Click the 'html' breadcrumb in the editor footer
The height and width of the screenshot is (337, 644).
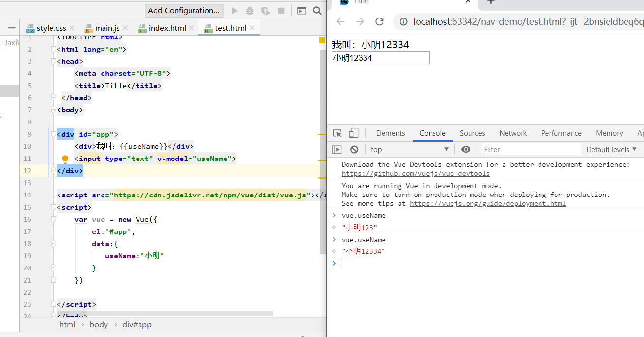67,325
